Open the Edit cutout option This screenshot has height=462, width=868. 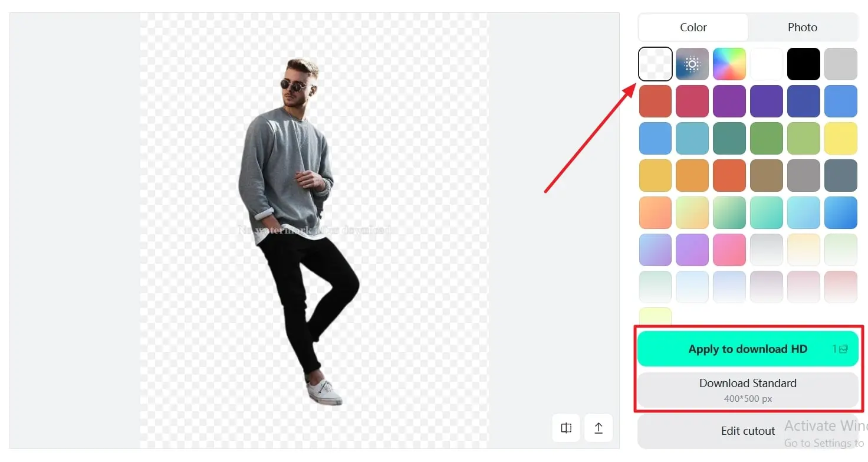click(748, 431)
